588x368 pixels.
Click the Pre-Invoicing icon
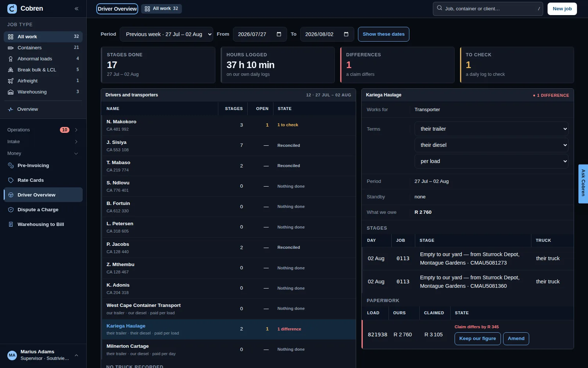(11, 166)
